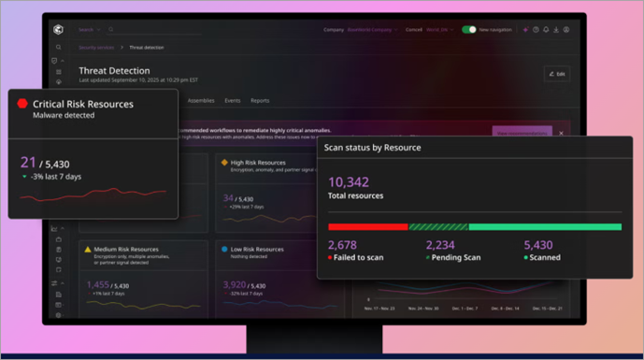This screenshot has width=644, height=360.
Task: Select the grid icon under the shield section
Action: click(59, 72)
